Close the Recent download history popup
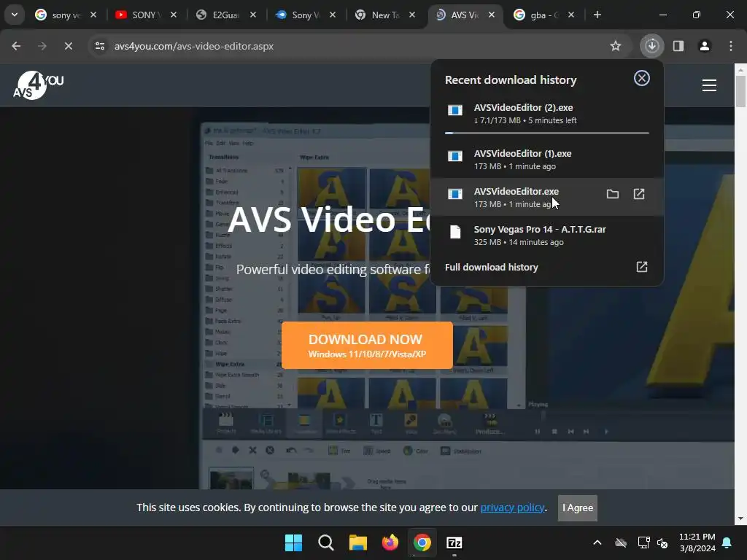The height and width of the screenshot is (560, 747). (x=641, y=78)
